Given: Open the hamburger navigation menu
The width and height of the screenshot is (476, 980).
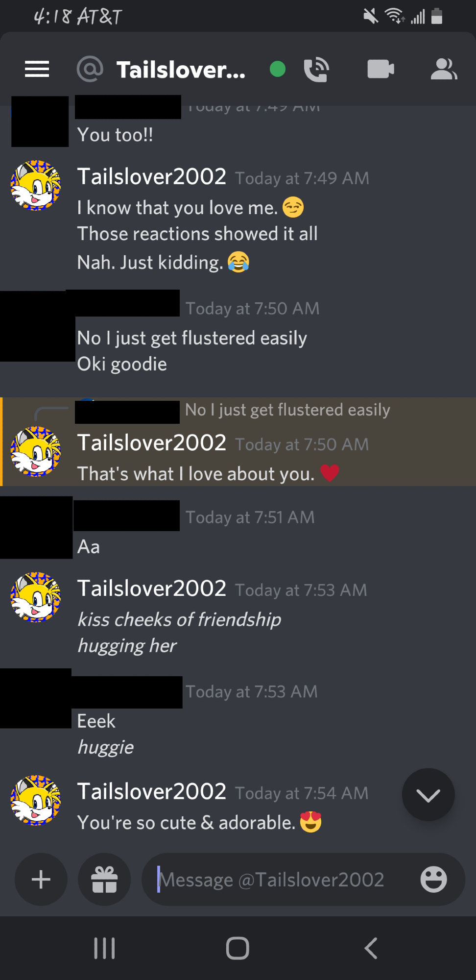Looking at the screenshot, I should (37, 69).
